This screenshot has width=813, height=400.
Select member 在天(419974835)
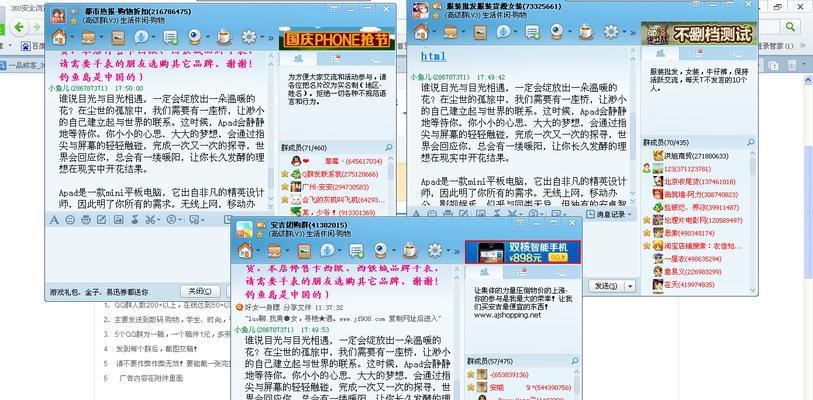pyautogui.click(x=684, y=284)
